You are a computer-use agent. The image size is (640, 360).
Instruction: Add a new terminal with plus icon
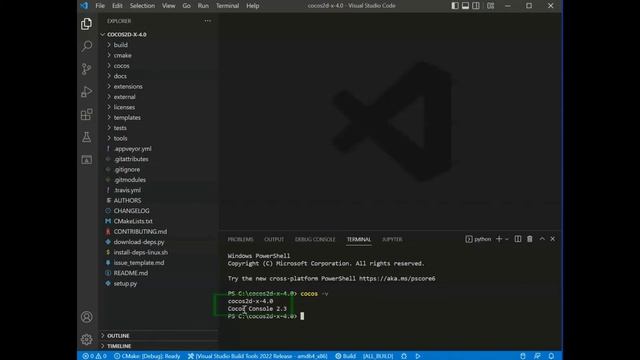[x=499, y=239]
